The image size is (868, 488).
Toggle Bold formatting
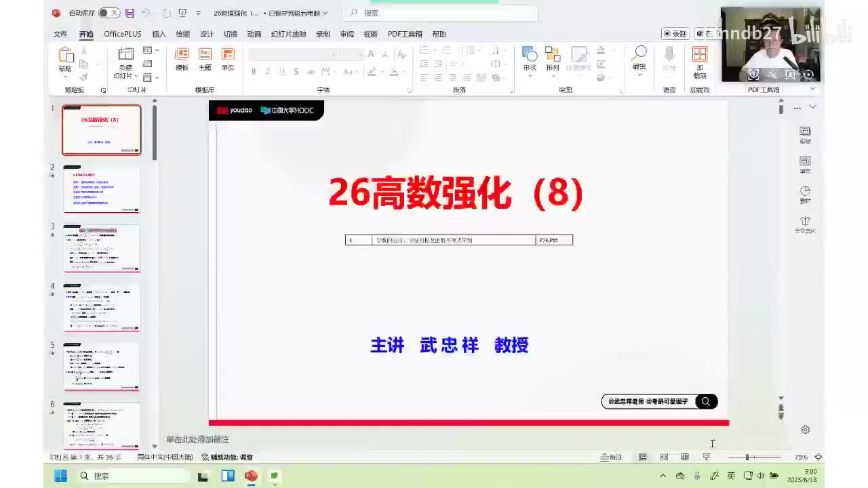(x=254, y=71)
